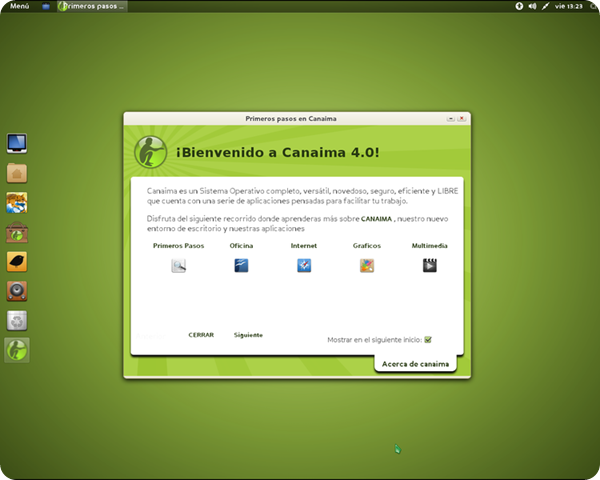
Task: Click the Oficina label
Action: pos(241,246)
